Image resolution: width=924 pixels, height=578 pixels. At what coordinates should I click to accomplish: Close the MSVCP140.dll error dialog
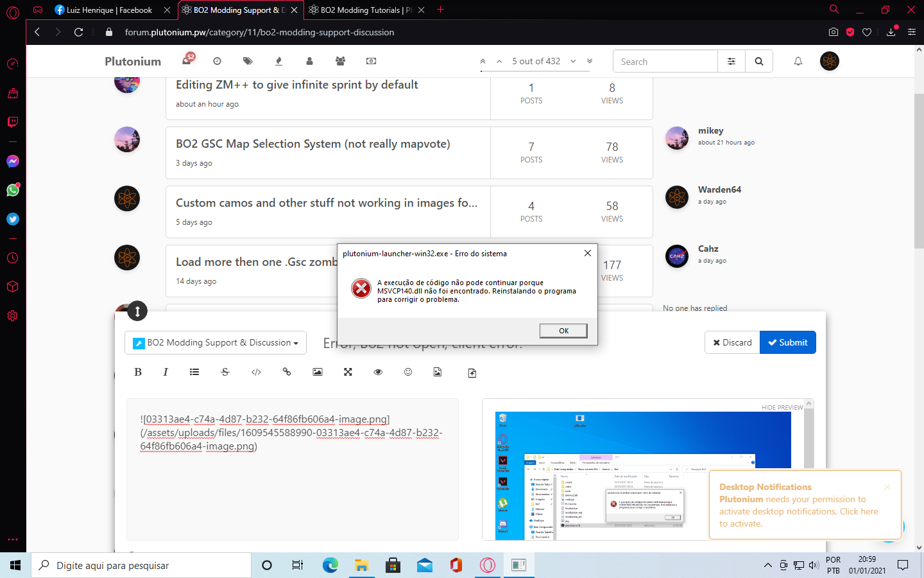(588, 253)
